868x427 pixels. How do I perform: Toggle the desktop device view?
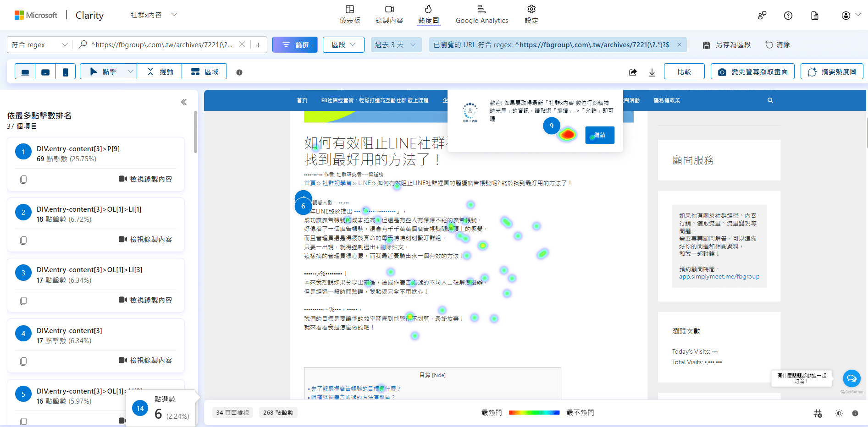[x=25, y=71]
